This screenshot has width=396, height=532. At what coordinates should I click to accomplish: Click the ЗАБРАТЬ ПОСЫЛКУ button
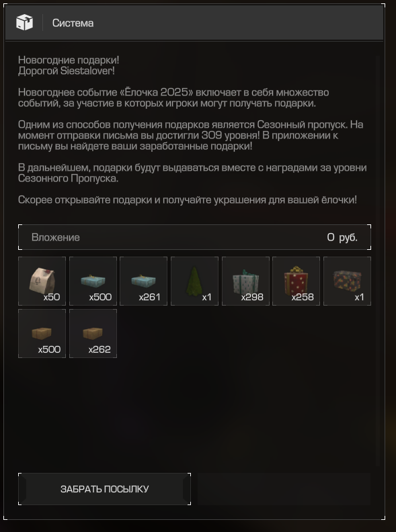click(105, 489)
